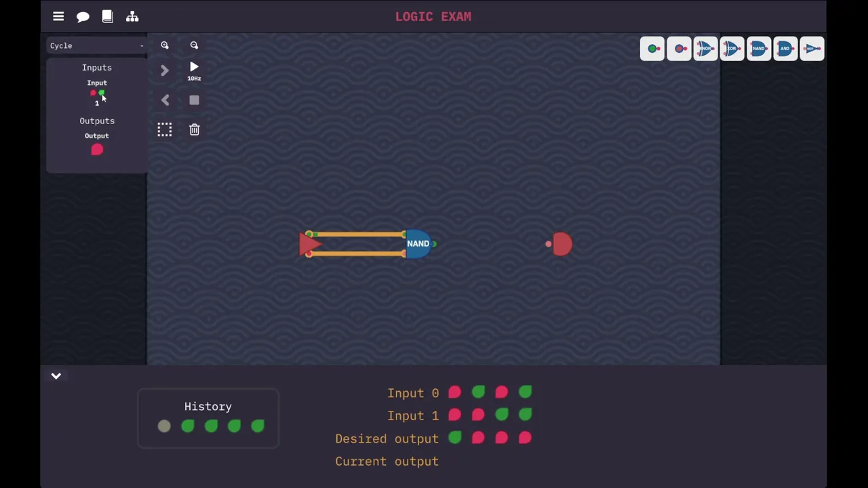This screenshot has height=488, width=868.
Task: Zoom out of the circuit canvas
Action: coord(194,45)
